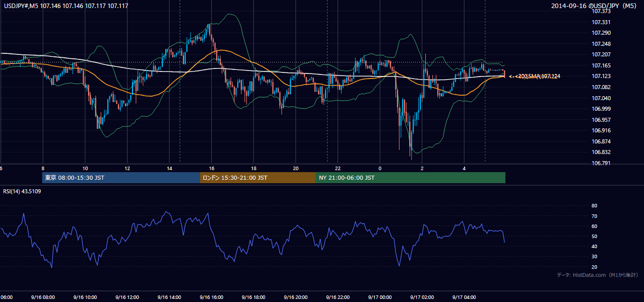Image resolution: width=644 pixels, height=302 pixels.
Task: Click the 9/16 10:00 time axis label
Action: click(85, 297)
